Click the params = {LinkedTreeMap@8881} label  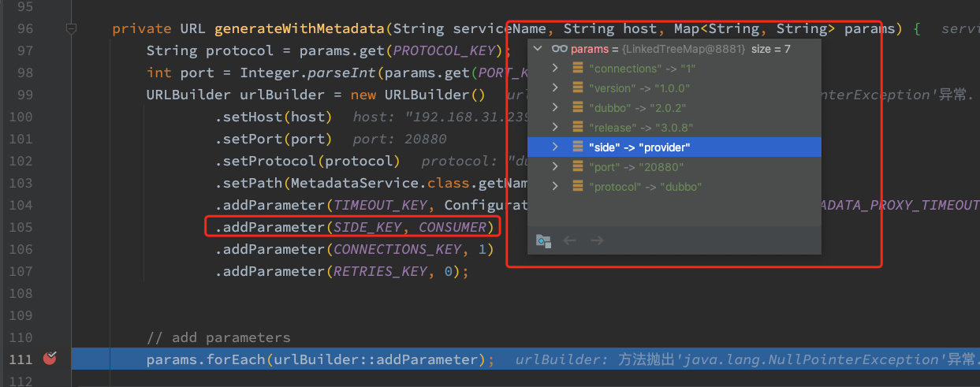click(x=658, y=49)
